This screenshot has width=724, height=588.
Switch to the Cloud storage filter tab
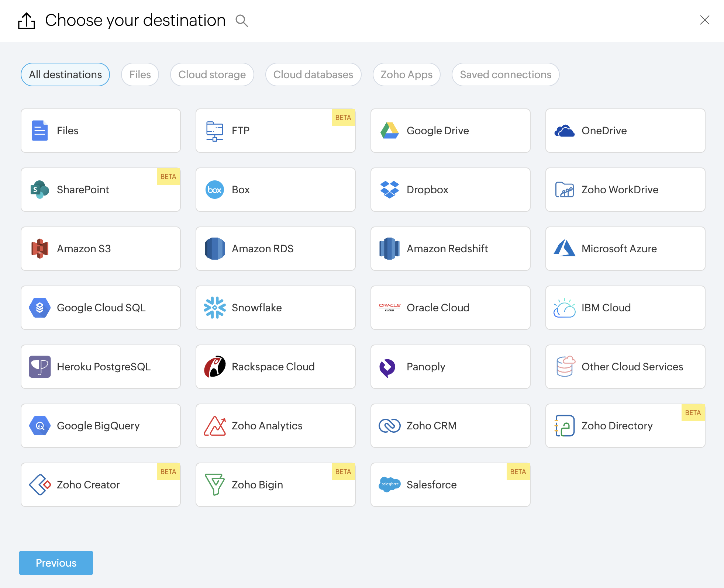point(212,75)
